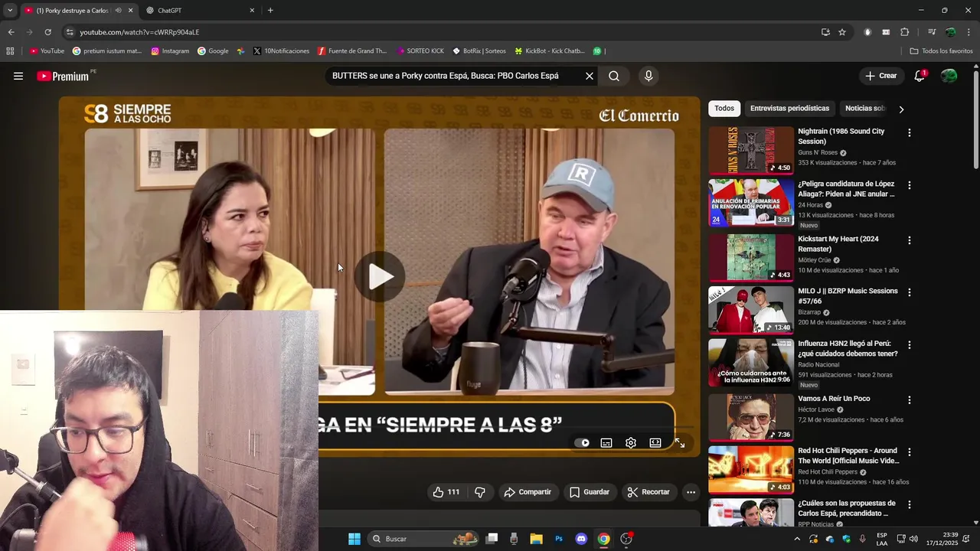Open the SORTEO KICK bookmark

420,51
